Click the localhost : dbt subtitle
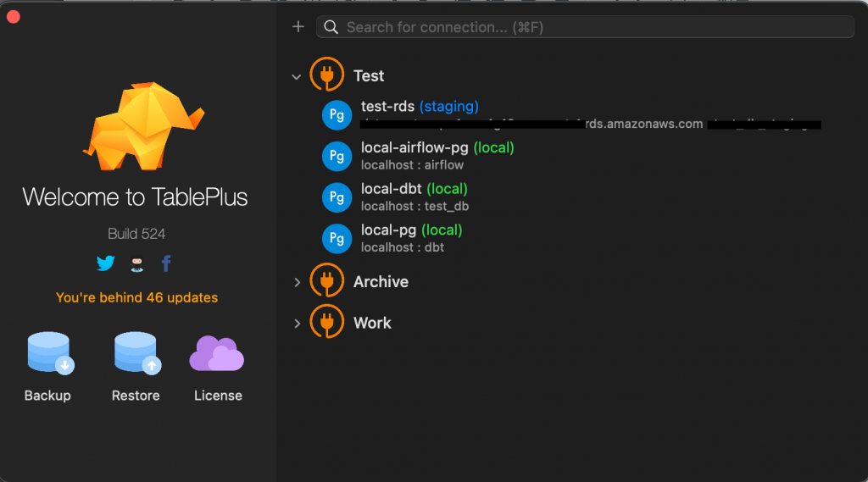Image resolution: width=868 pixels, height=482 pixels. click(403, 247)
